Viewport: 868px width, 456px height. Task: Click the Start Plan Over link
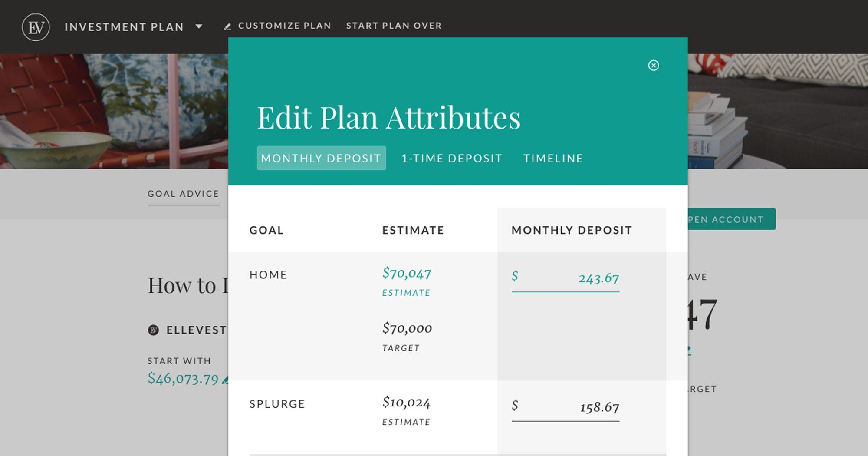tap(394, 26)
